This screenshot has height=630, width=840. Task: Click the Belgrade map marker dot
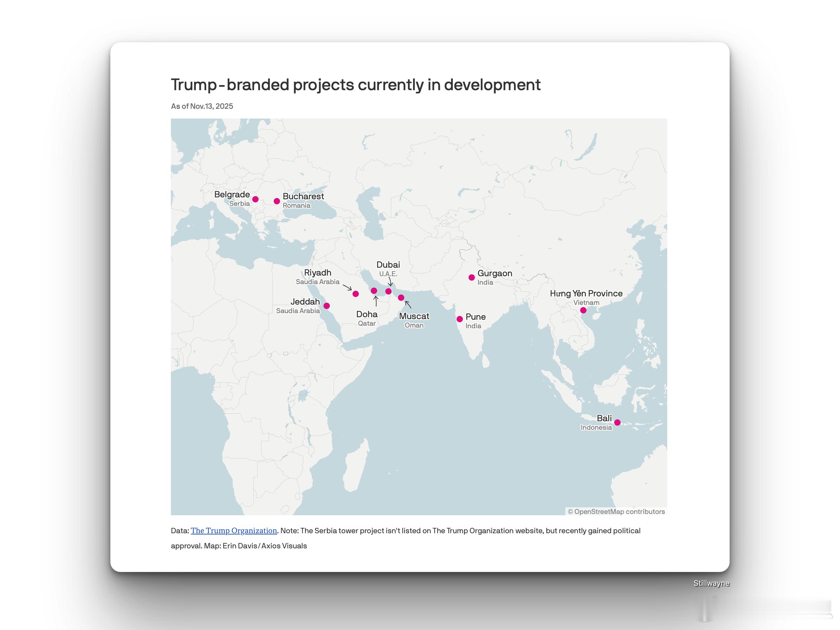click(256, 199)
